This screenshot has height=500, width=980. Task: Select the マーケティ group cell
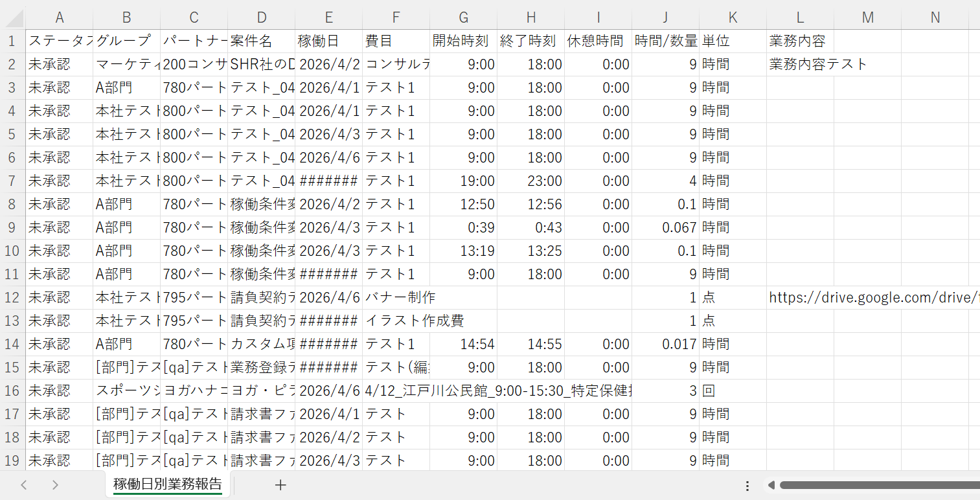[x=127, y=65]
